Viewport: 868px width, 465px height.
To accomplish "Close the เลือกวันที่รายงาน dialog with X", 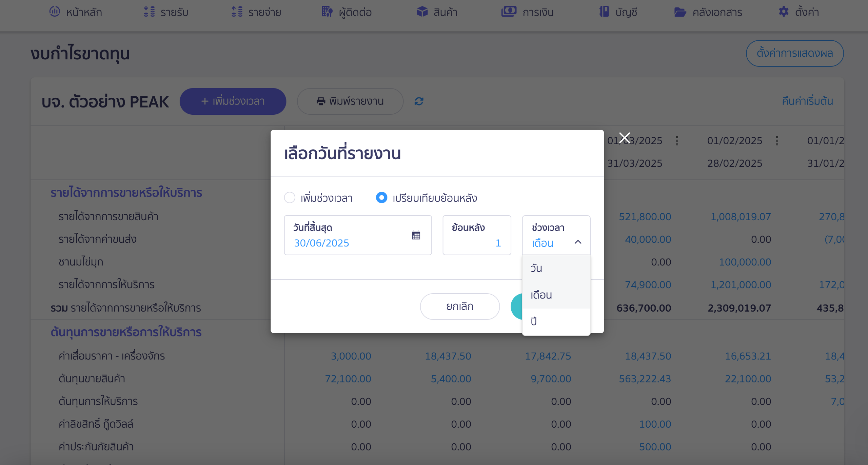I will 625,138.
